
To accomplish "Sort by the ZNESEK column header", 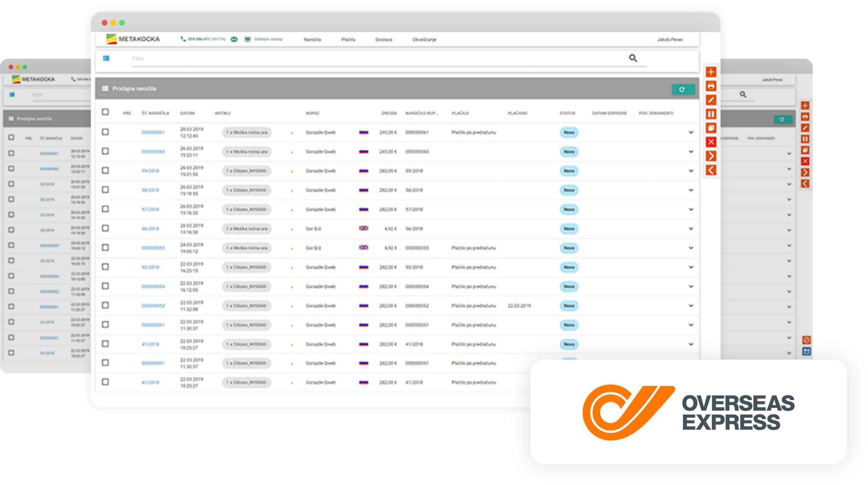I will tap(389, 113).
